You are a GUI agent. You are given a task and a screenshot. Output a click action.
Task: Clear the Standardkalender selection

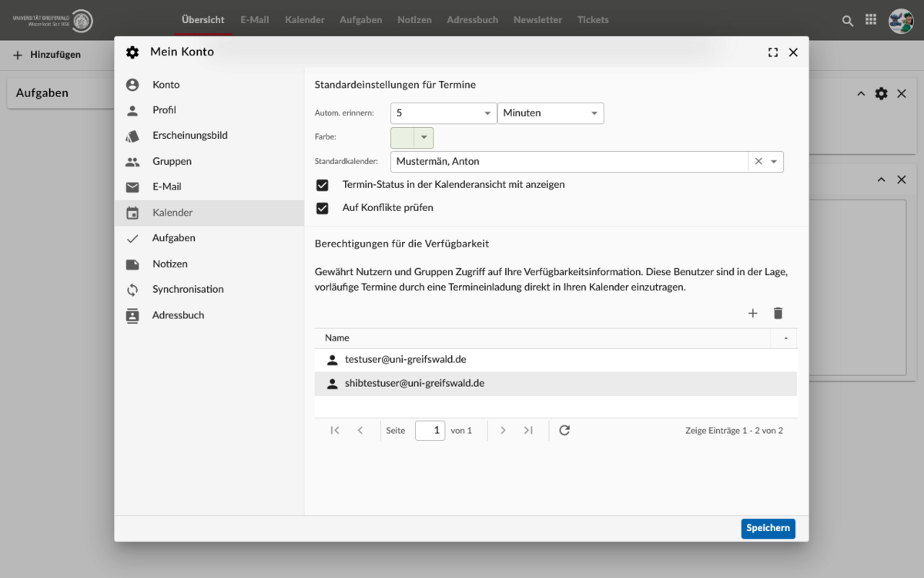[758, 162]
